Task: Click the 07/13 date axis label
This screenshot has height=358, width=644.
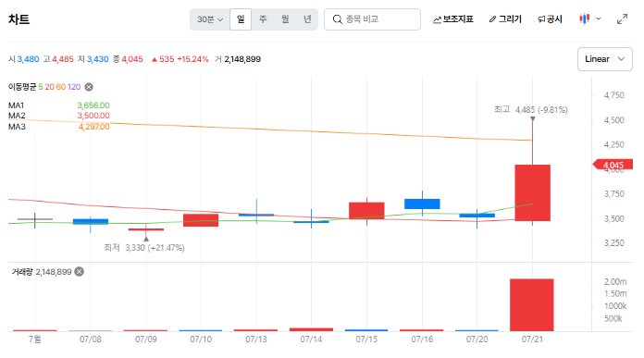Action: (256, 339)
